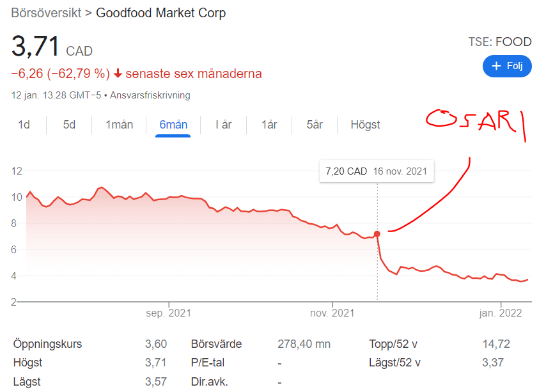The width and height of the screenshot is (546, 392).
Task: Select the 1d time range tab
Action: 24,125
